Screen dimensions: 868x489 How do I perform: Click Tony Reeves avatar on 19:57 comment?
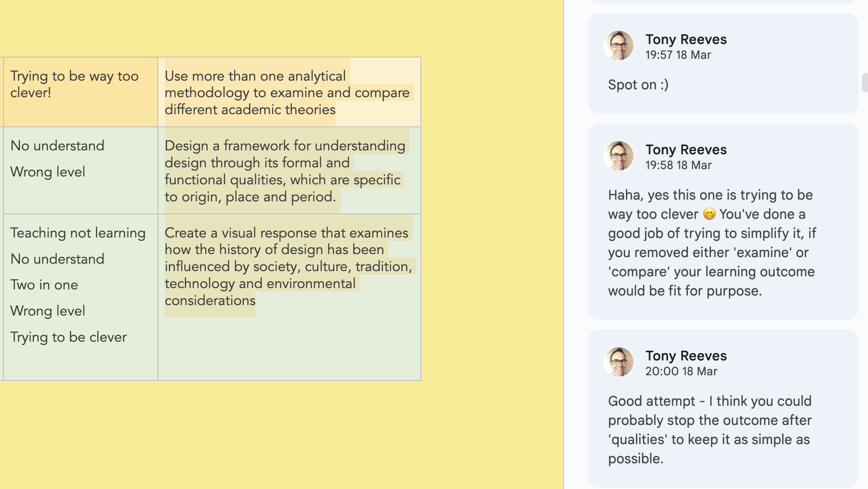(x=619, y=45)
